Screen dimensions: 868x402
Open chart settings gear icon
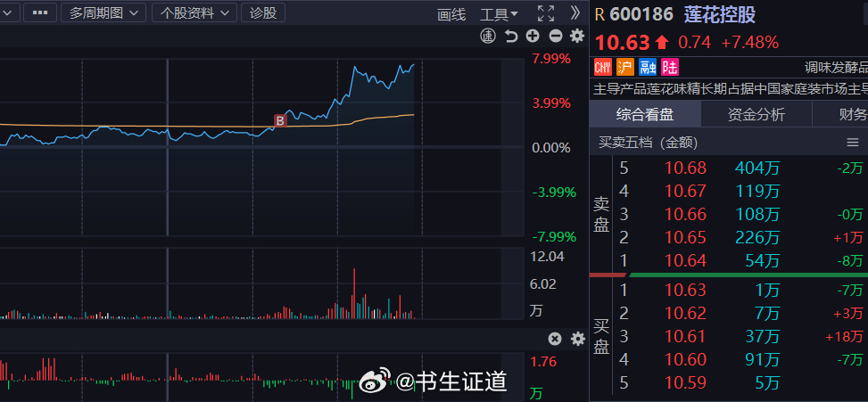coord(577,37)
